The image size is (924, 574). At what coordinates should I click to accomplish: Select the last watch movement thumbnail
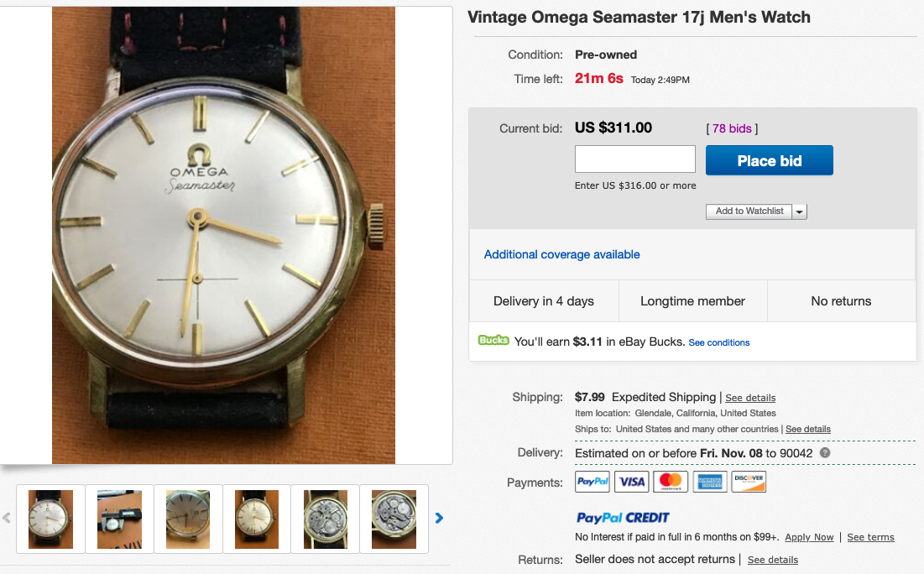pos(394,519)
